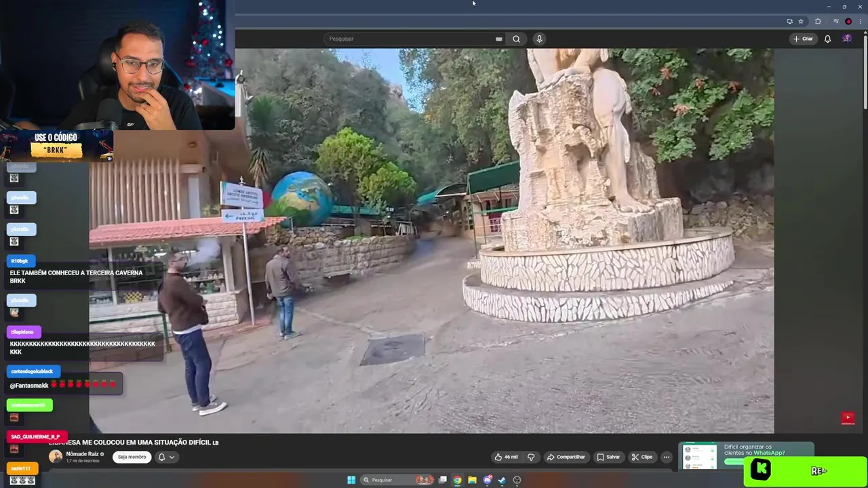
Task: Click the install/cast icon in address bar
Action: pos(789,21)
